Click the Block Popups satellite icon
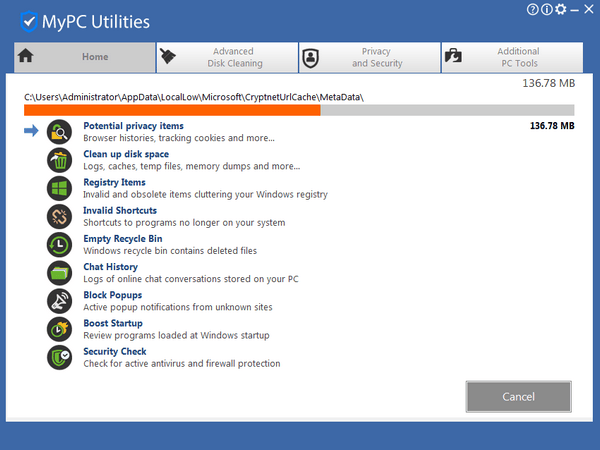The image size is (600, 450). (59, 300)
